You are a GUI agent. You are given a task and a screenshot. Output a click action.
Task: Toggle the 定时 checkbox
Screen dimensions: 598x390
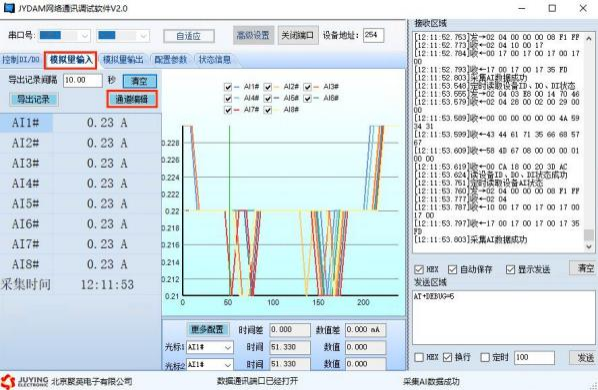coord(485,357)
